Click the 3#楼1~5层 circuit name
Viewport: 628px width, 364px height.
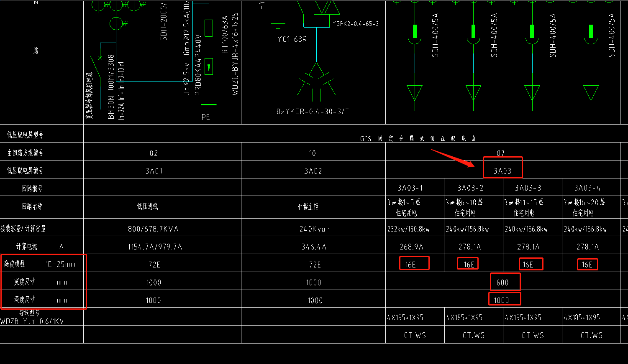(x=404, y=202)
